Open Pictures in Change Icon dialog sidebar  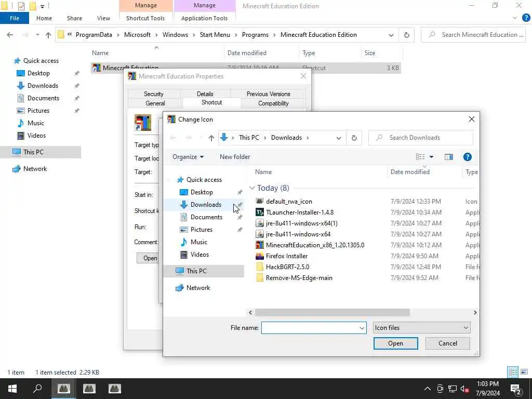coord(201,230)
